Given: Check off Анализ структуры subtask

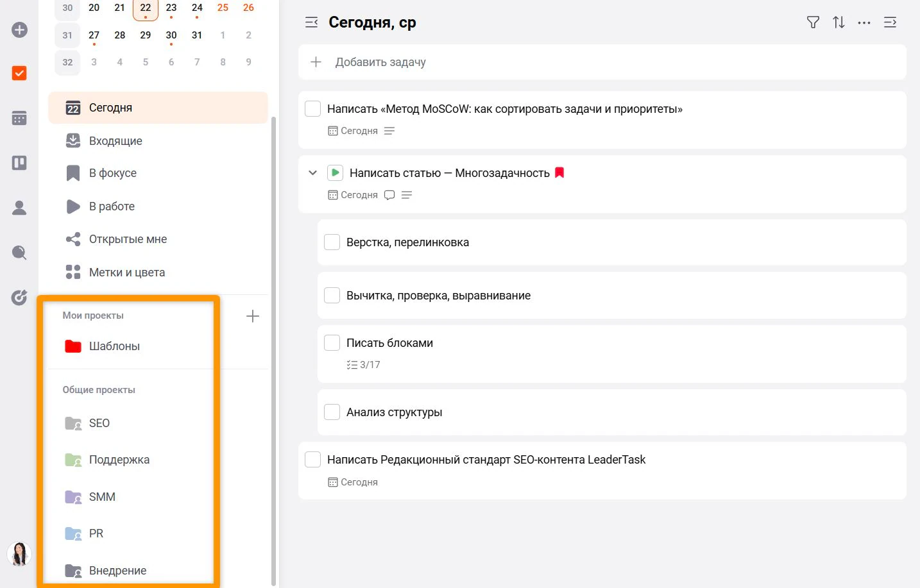Looking at the screenshot, I should click(x=332, y=412).
